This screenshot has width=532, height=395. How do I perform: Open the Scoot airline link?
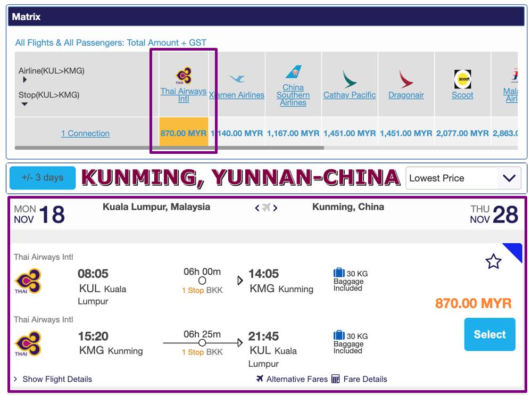(x=462, y=95)
